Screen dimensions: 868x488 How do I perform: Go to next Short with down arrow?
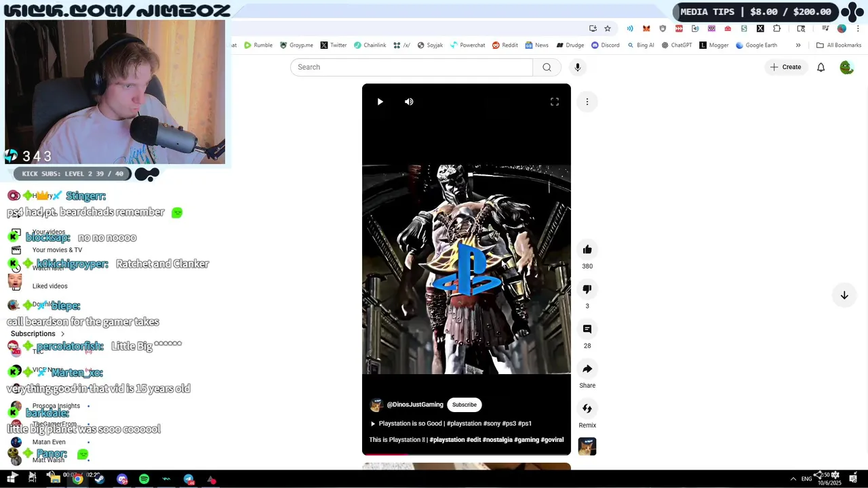[x=844, y=296]
